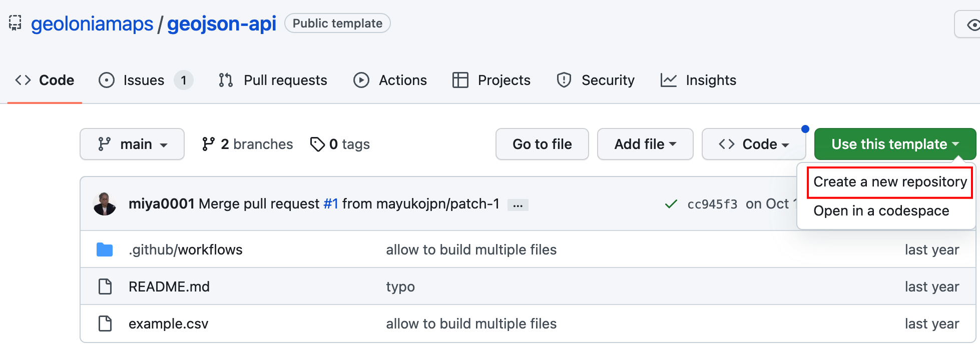
Task: Toggle the Use this template menu
Action: (x=894, y=144)
